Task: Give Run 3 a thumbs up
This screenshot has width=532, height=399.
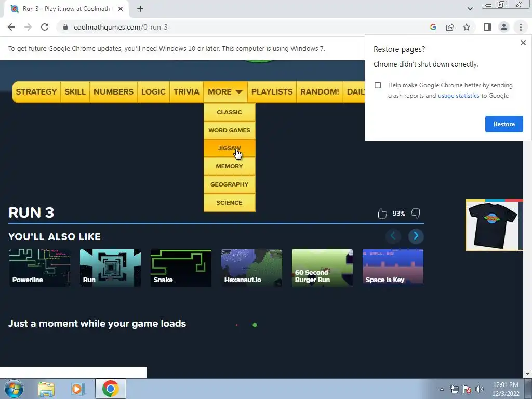Action: (382, 214)
